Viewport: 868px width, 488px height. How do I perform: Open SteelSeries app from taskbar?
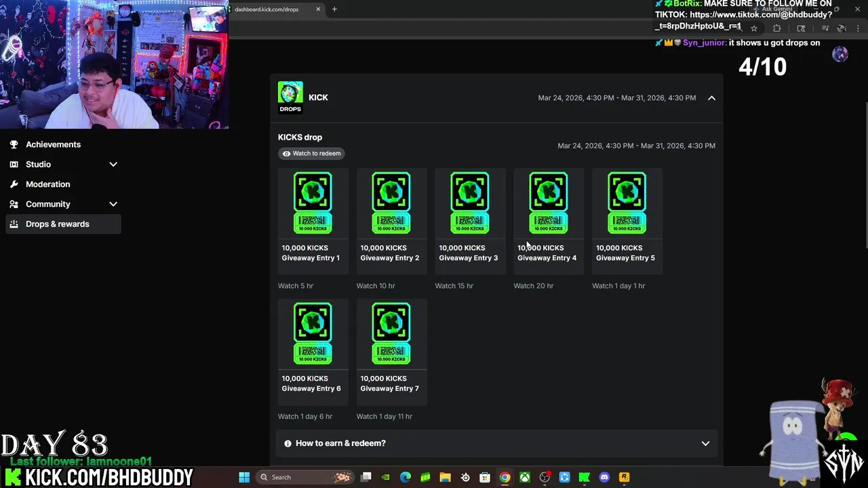point(465,477)
